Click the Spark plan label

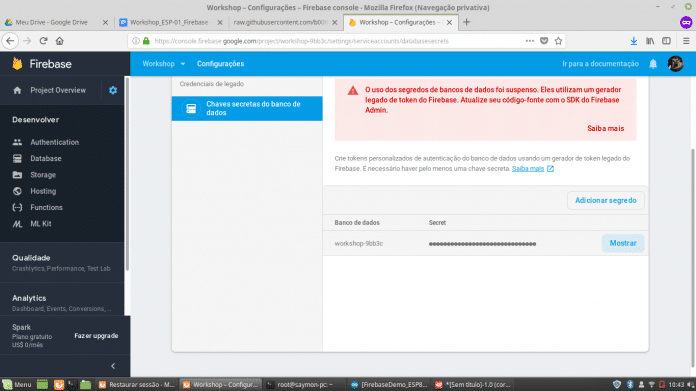click(x=21, y=327)
